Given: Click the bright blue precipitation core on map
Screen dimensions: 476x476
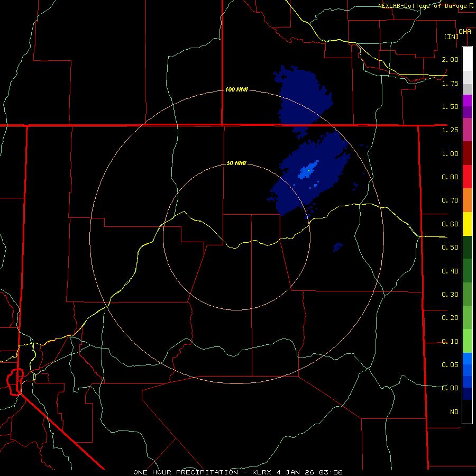Looking at the screenshot, I should 308,170.
